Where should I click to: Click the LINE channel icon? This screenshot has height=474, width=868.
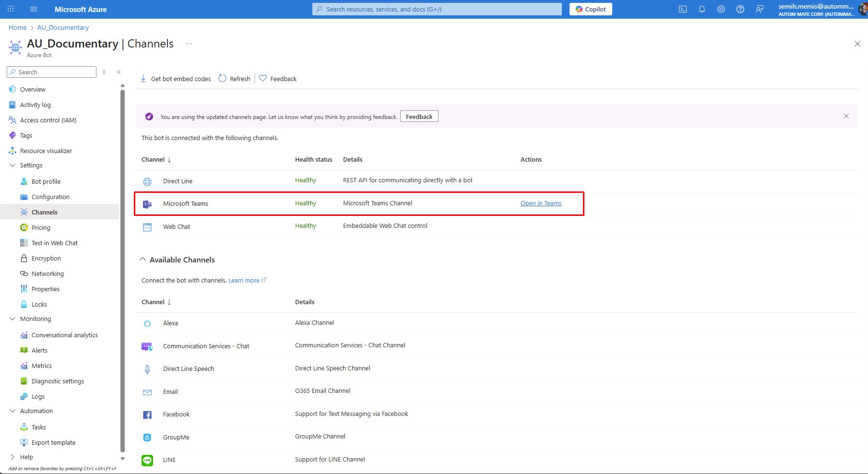147,460
